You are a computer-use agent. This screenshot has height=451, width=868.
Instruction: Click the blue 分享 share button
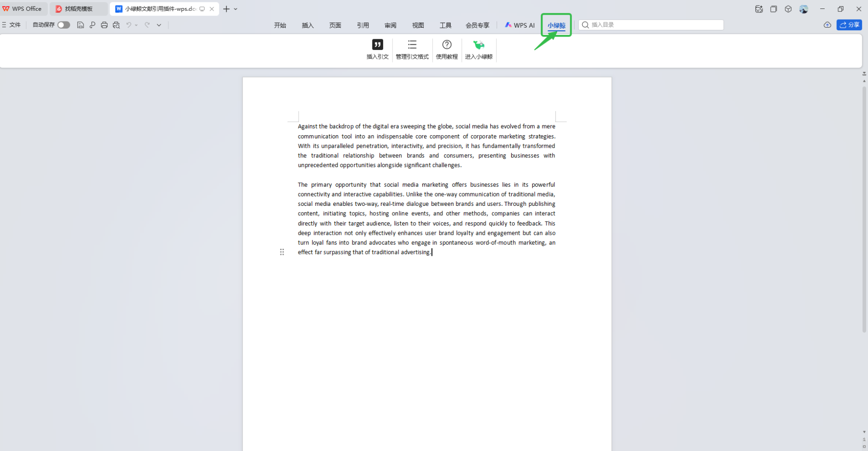(x=849, y=25)
